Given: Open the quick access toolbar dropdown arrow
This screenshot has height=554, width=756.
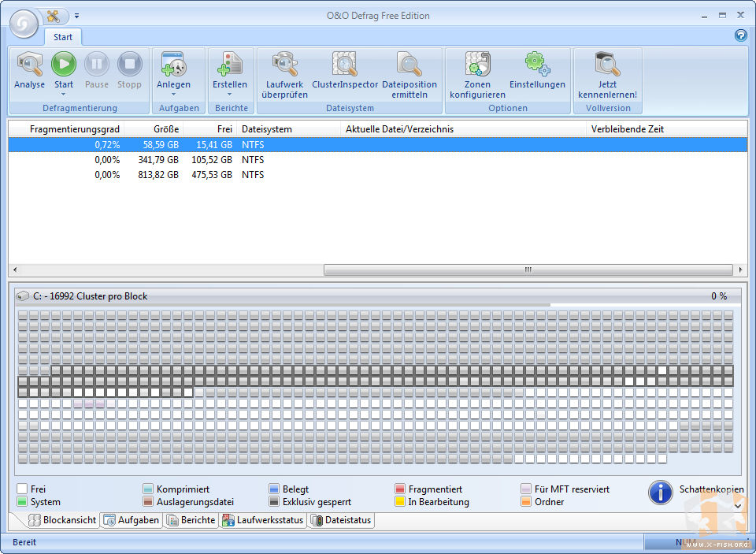Looking at the screenshot, I should (76, 17).
